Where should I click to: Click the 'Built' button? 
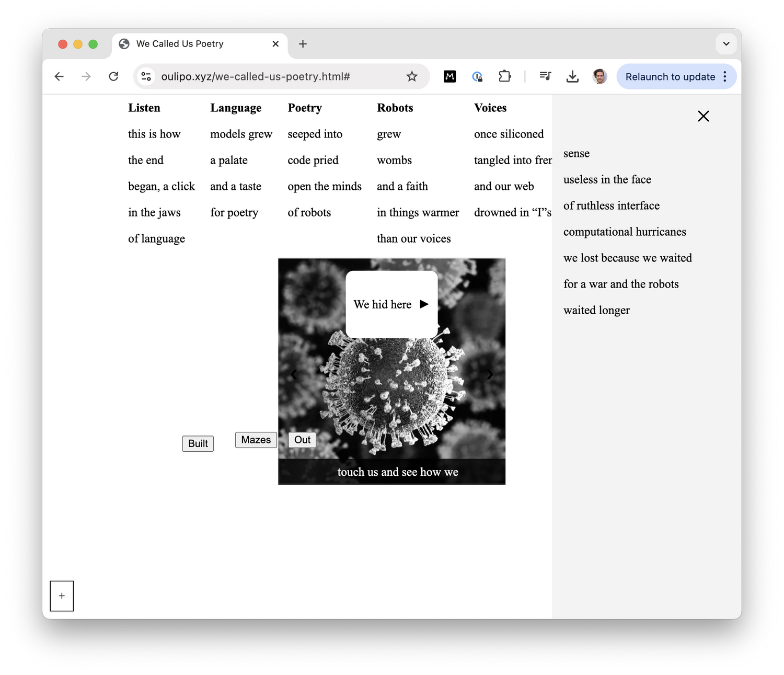point(198,443)
